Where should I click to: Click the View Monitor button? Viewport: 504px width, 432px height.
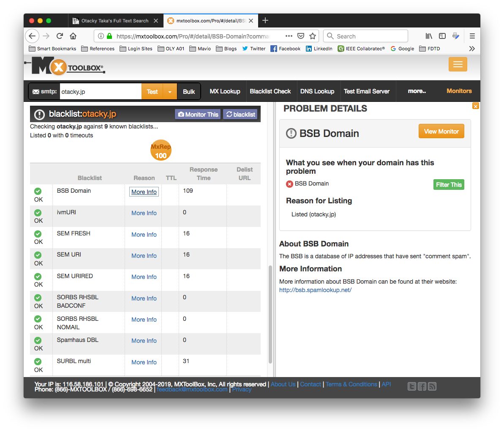click(441, 131)
